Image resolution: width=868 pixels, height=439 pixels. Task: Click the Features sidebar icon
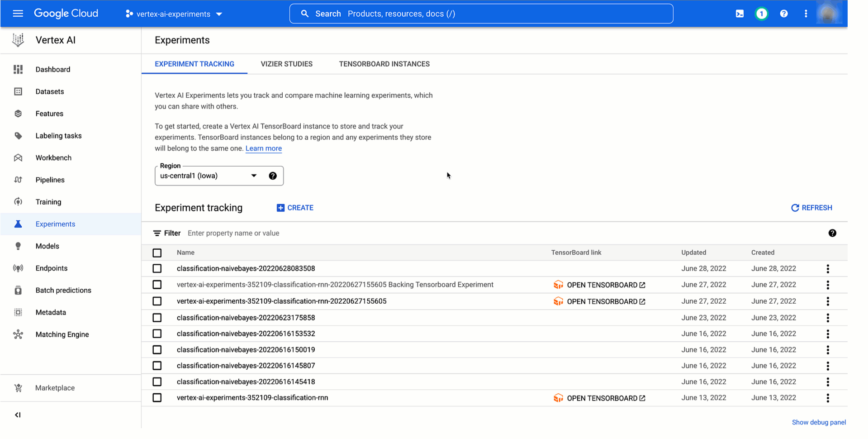pos(18,114)
